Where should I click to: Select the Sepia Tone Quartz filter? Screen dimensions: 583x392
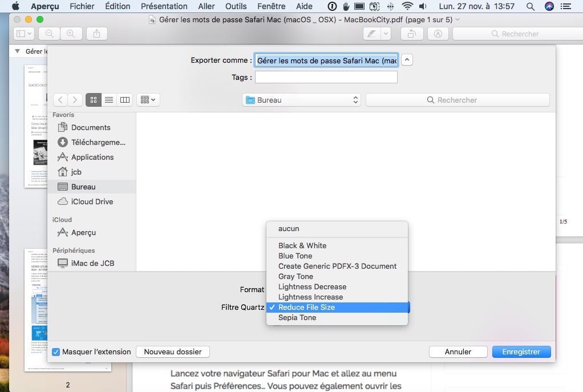[x=297, y=317]
